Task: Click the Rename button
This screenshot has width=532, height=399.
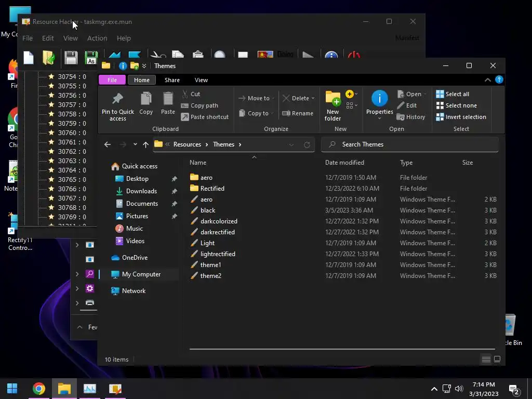Action: (x=298, y=113)
